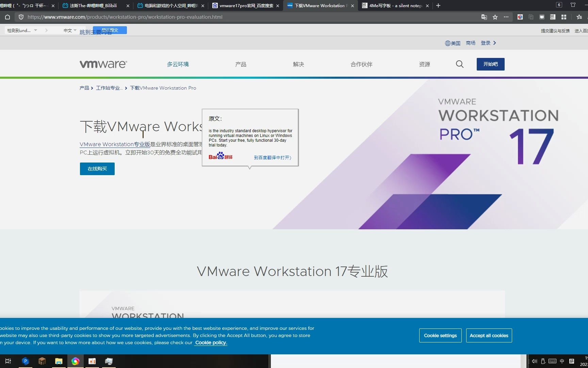
Task: Open the blue hexagon P app on taskbar
Action: point(25,361)
